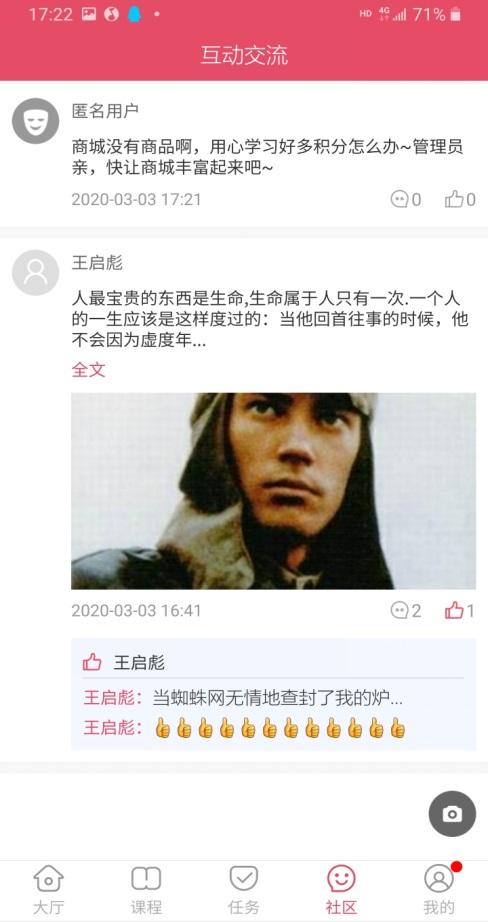Go to 大厅 home tab
The width and height of the screenshot is (488, 922).
tap(48, 890)
